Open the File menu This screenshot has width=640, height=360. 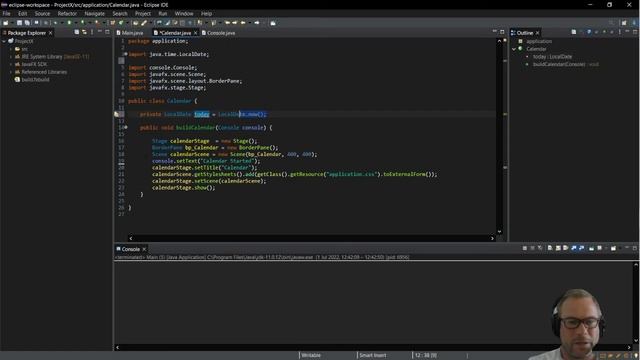7,13
